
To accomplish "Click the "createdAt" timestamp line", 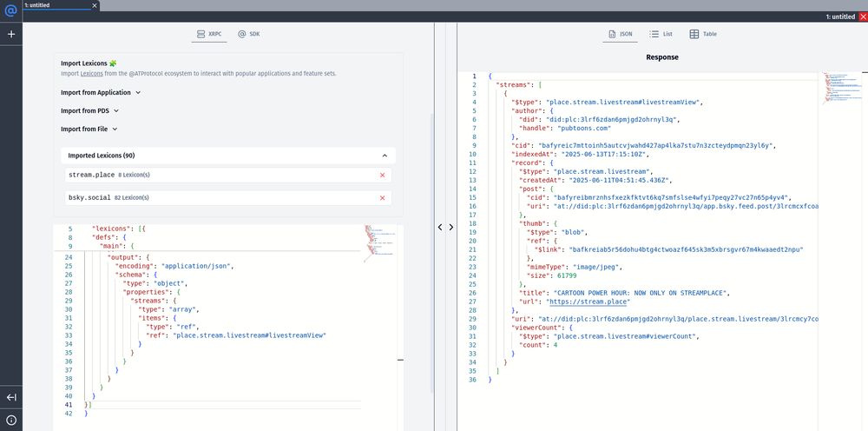I will click(595, 181).
